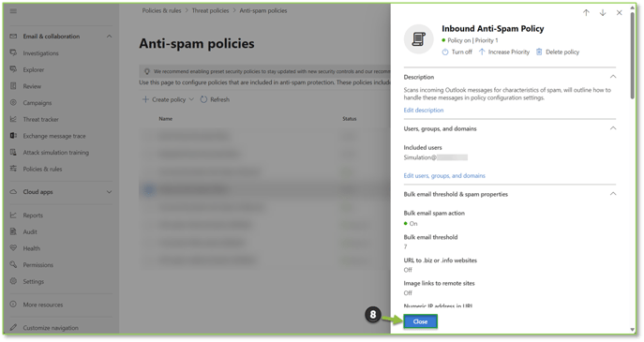
Task: Click the plus icon beside Create policy
Action: (x=145, y=99)
